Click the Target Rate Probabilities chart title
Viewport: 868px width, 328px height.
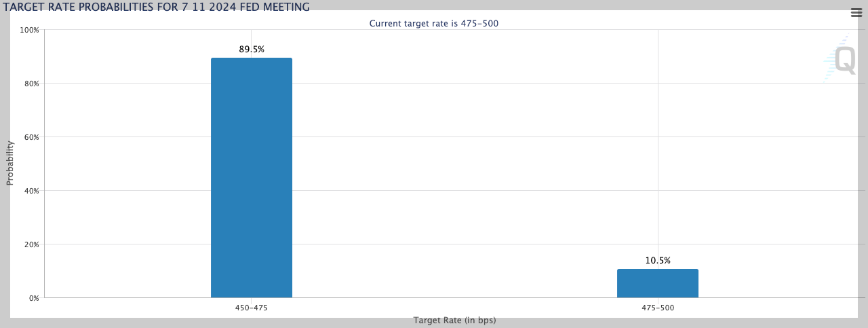(157, 7)
